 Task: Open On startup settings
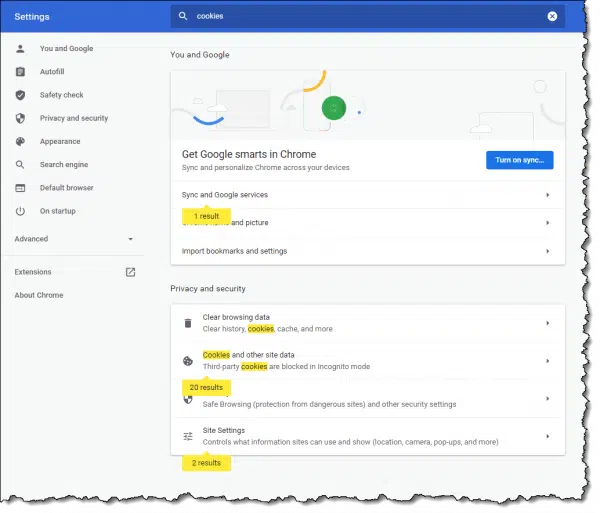pyautogui.click(x=58, y=211)
